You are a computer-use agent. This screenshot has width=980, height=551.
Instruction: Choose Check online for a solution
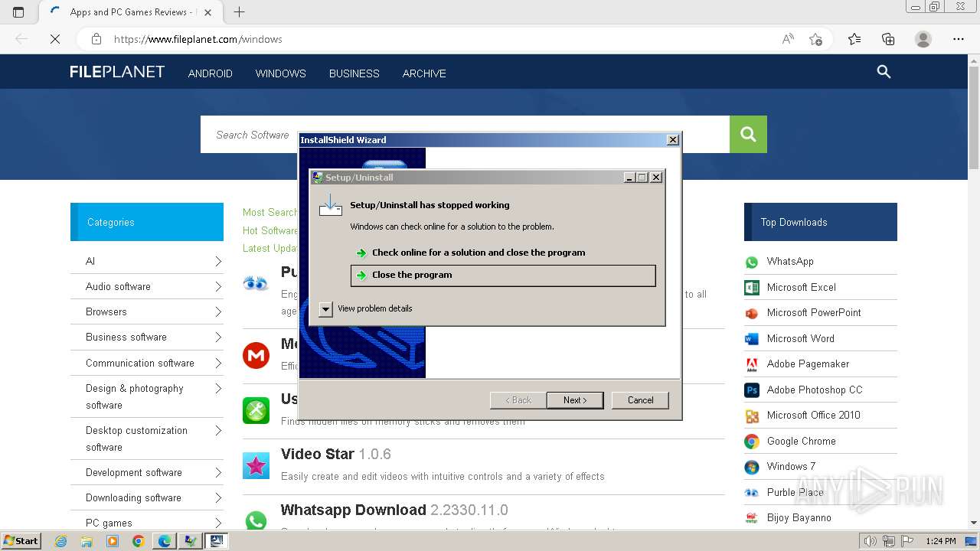pyautogui.click(x=479, y=253)
